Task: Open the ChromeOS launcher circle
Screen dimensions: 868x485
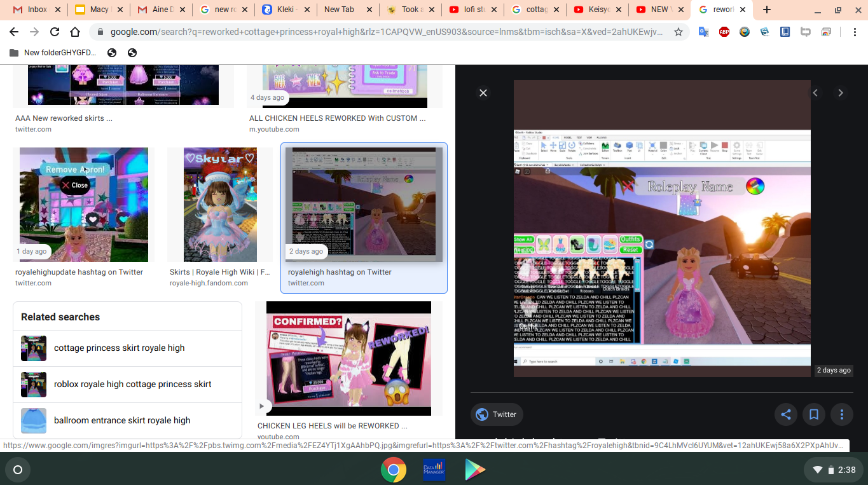Action: point(18,470)
